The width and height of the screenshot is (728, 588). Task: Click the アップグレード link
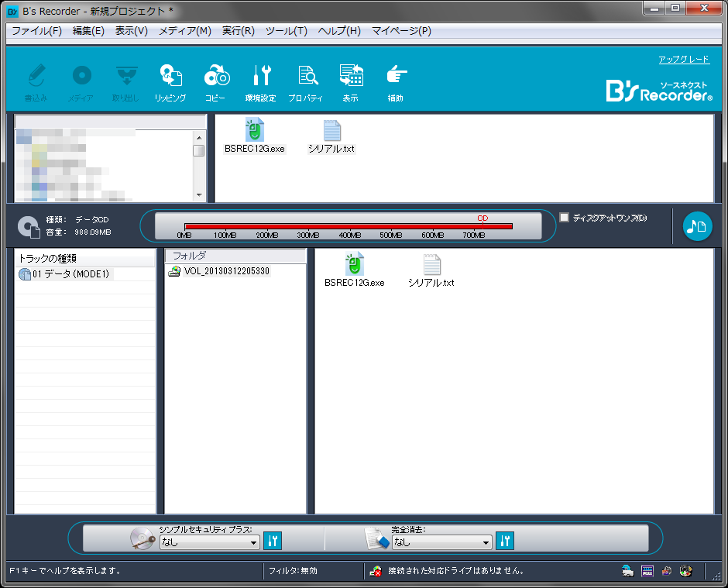coord(684,59)
